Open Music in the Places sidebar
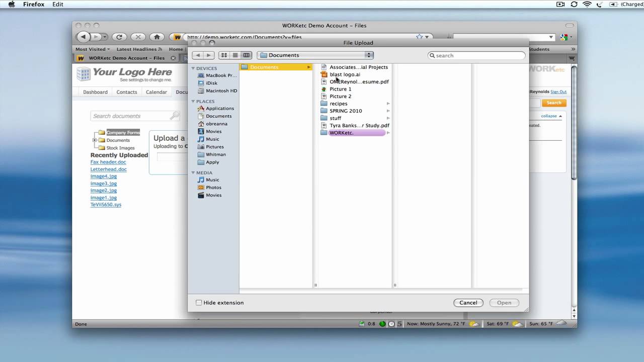 [208, 139]
